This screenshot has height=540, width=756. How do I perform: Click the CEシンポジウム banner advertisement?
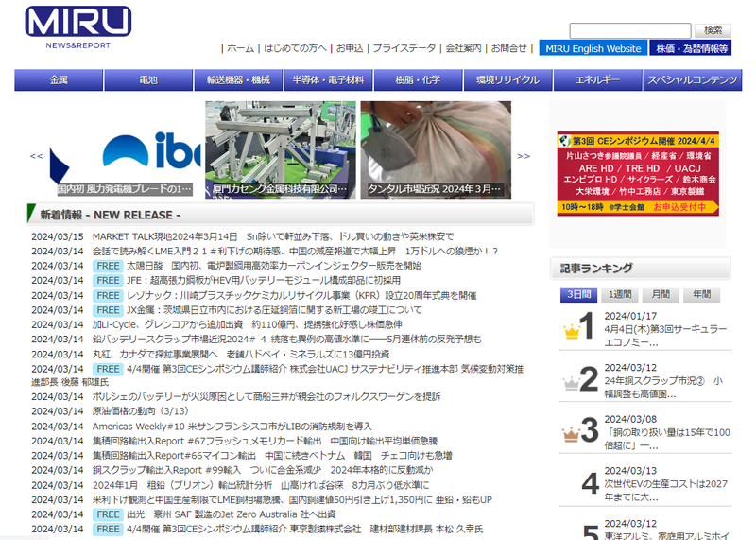(x=637, y=173)
